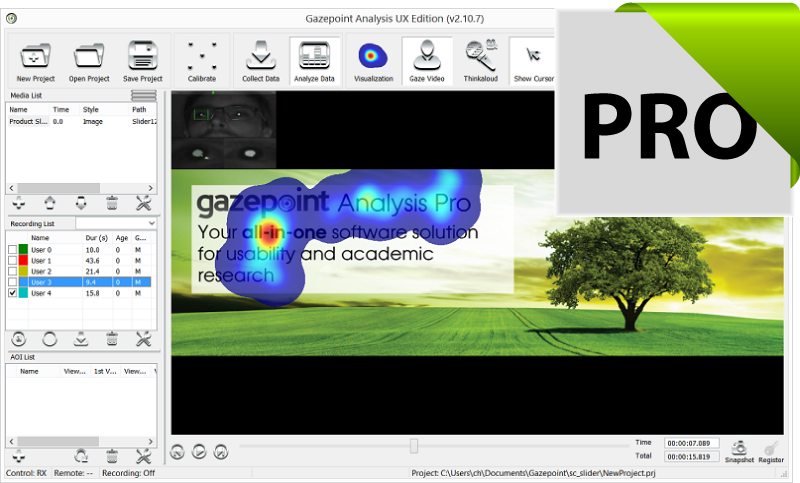Open Recording List settings tools icon
The width and height of the screenshot is (800, 483).
coord(143,339)
